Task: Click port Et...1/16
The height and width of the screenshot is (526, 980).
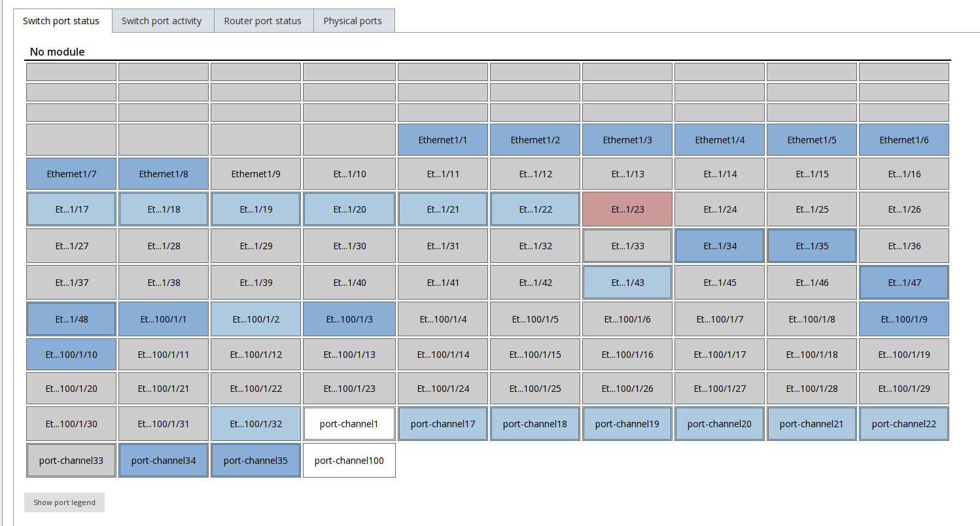Action: tap(904, 174)
